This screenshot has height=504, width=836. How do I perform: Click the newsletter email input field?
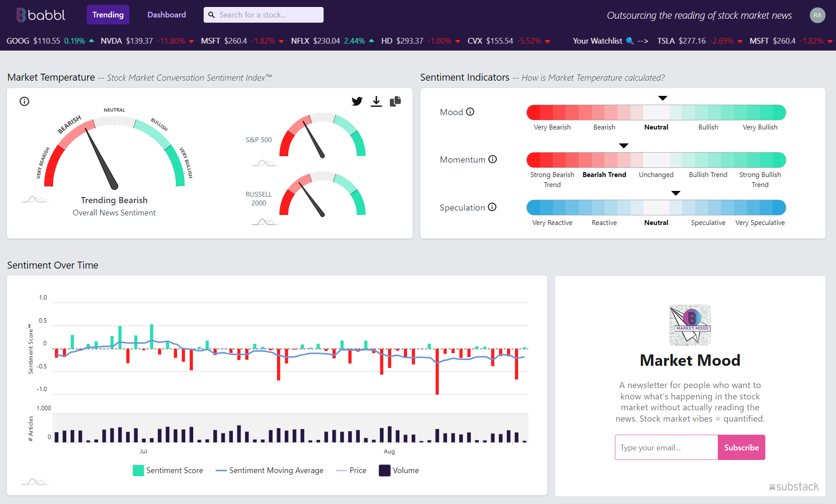click(x=666, y=447)
